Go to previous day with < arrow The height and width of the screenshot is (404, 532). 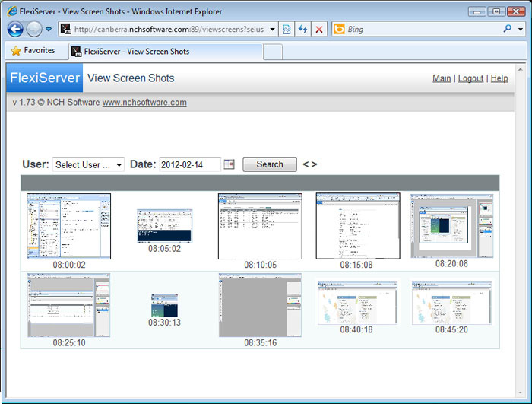[306, 164]
